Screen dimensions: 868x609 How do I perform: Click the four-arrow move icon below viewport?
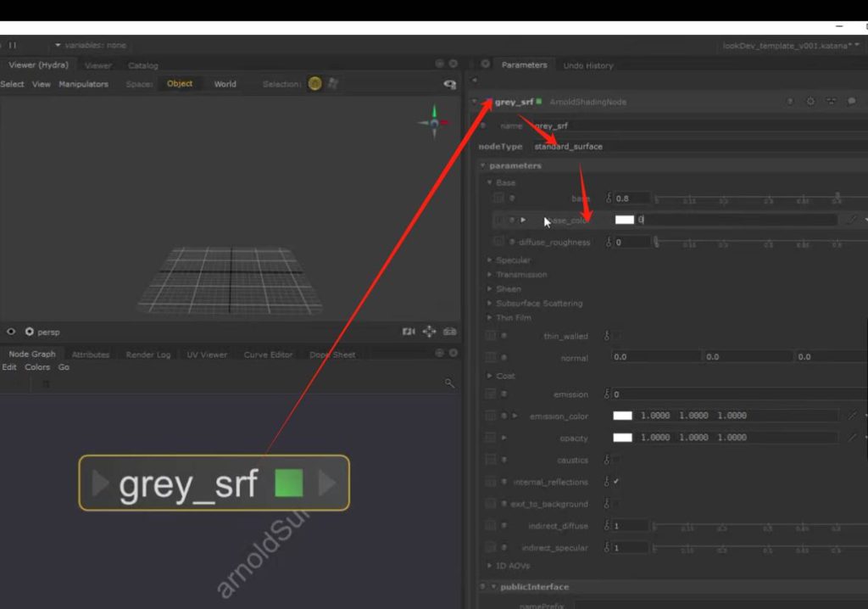[429, 332]
